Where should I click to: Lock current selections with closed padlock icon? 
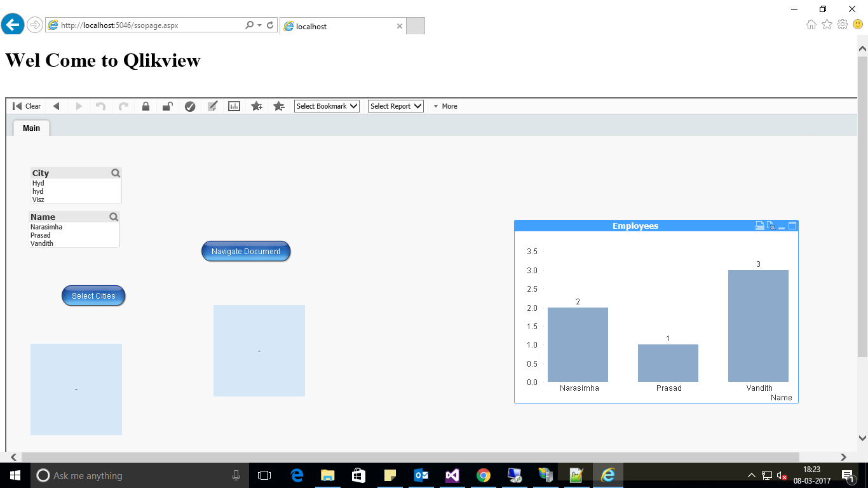click(x=146, y=106)
